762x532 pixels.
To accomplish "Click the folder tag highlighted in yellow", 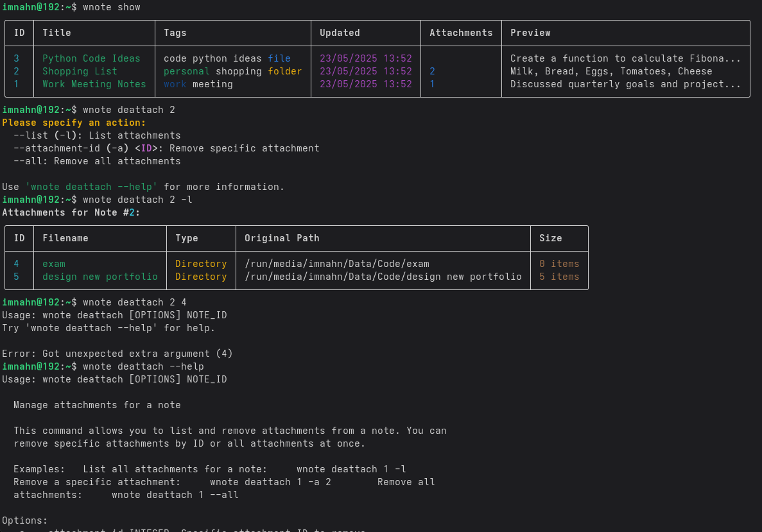I will click(284, 71).
